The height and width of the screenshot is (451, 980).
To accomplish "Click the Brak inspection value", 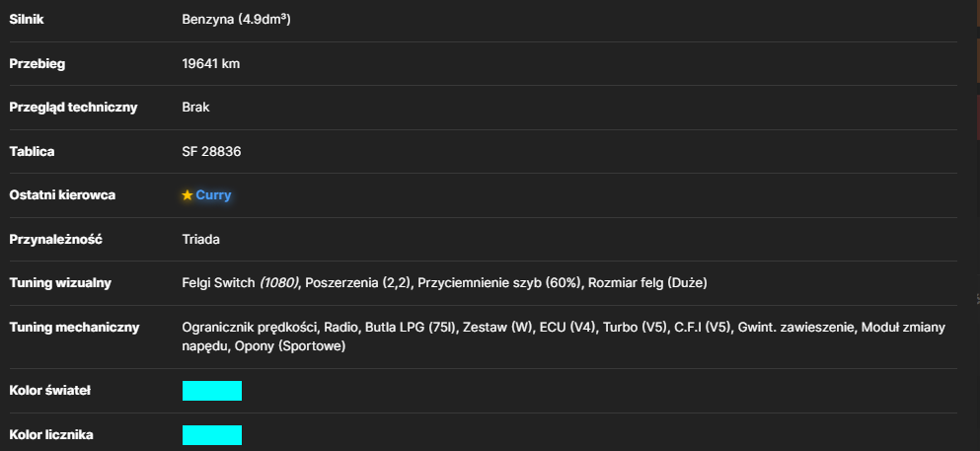I will pos(195,108).
